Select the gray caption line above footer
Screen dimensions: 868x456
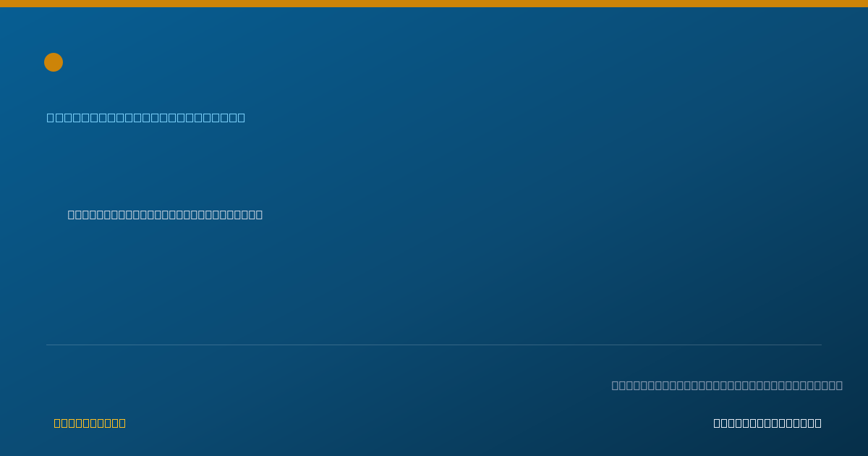click(x=727, y=385)
